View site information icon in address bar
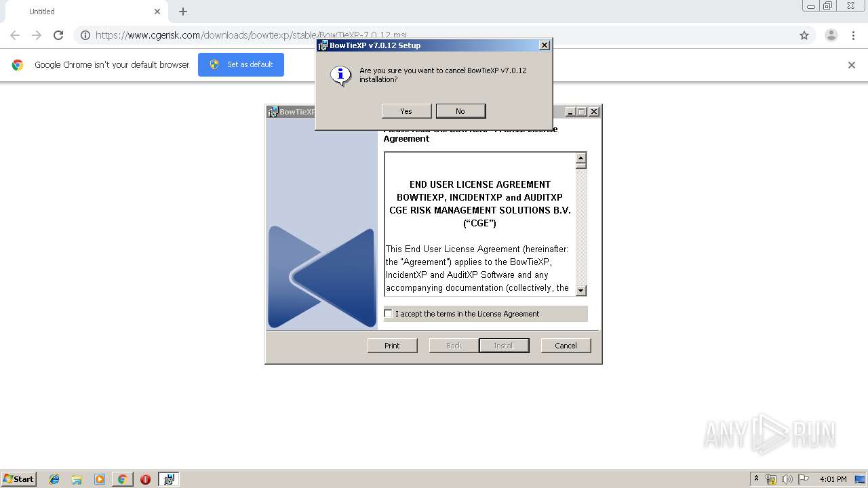868x488 pixels. click(85, 35)
